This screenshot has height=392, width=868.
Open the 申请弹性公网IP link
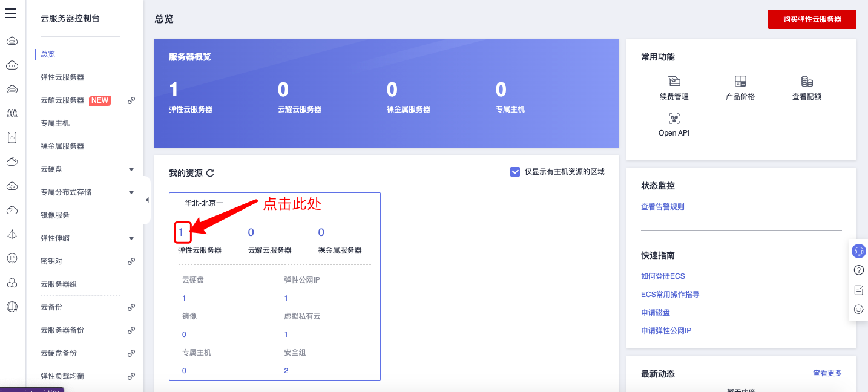[x=666, y=331]
